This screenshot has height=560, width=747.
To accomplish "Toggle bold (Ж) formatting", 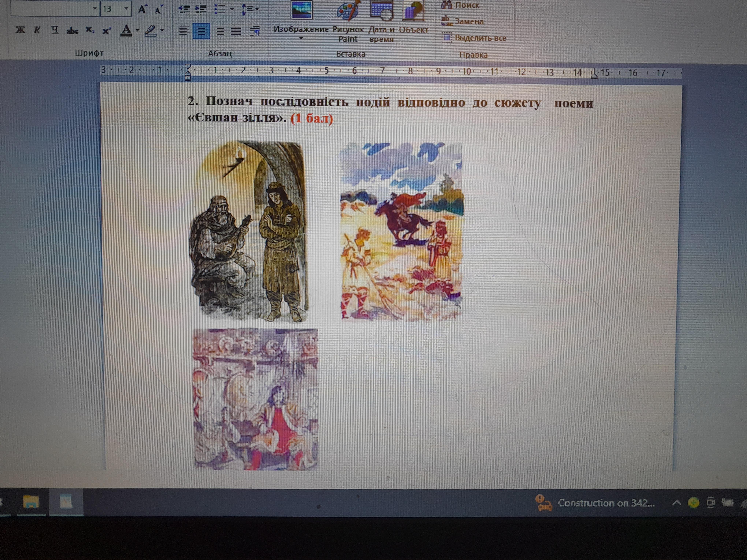I will (x=20, y=30).
